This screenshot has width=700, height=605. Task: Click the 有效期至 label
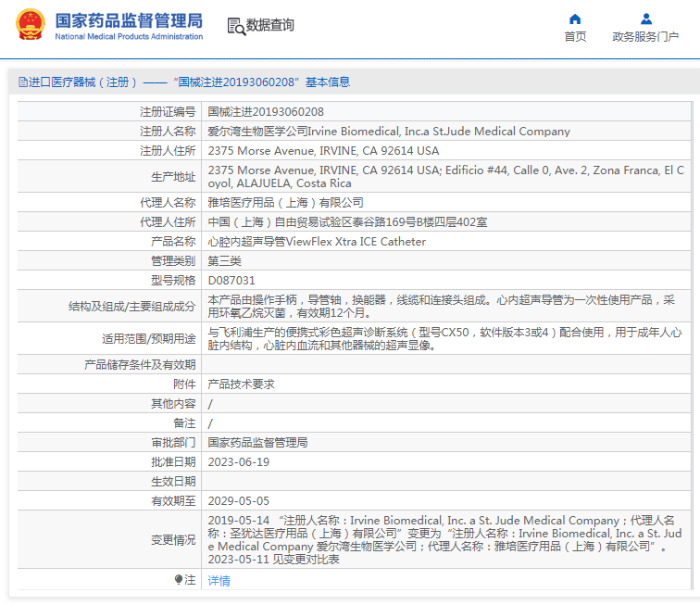pos(173,500)
